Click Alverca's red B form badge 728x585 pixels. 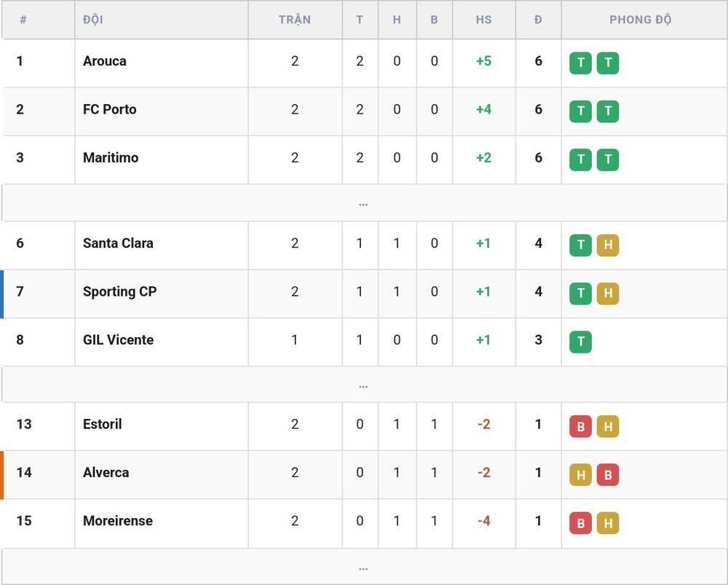[608, 474]
